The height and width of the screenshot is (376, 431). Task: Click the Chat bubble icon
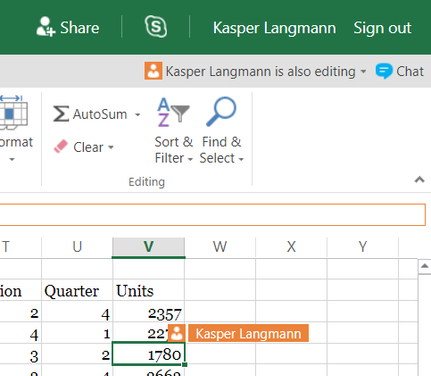coord(384,71)
